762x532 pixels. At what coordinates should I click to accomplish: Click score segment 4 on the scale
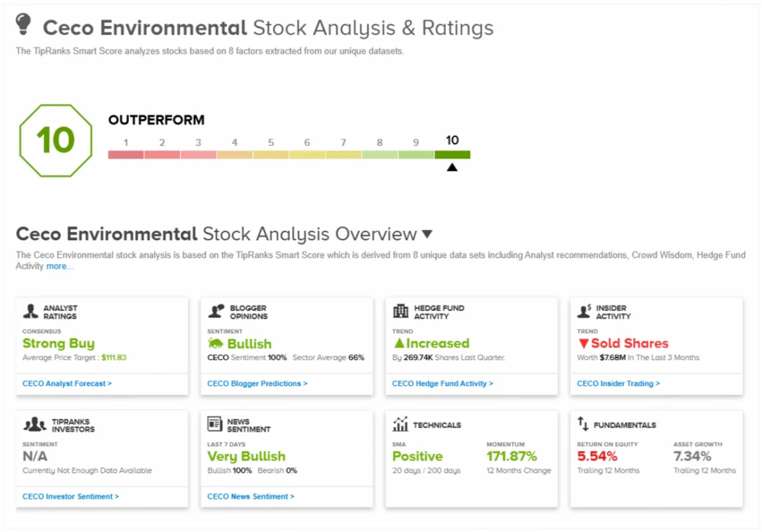coord(234,154)
